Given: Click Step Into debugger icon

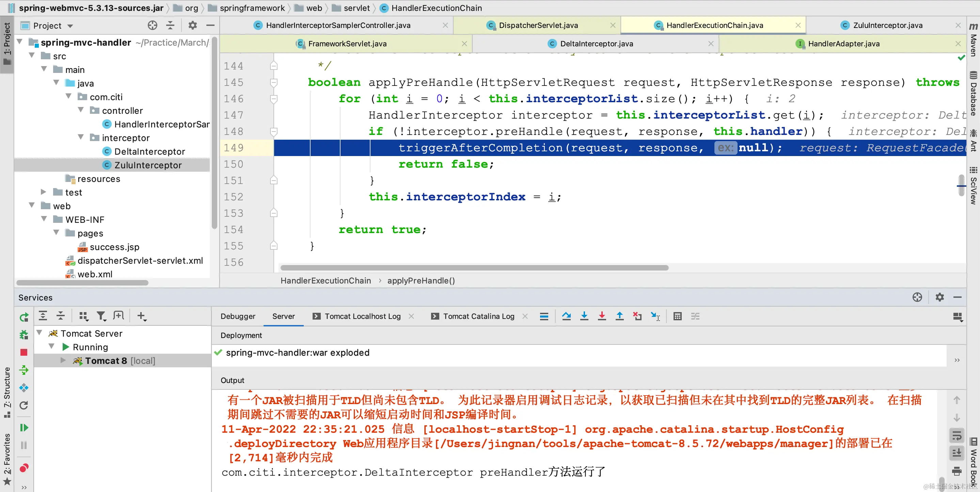Looking at the screenshot, I should (584, 316).
